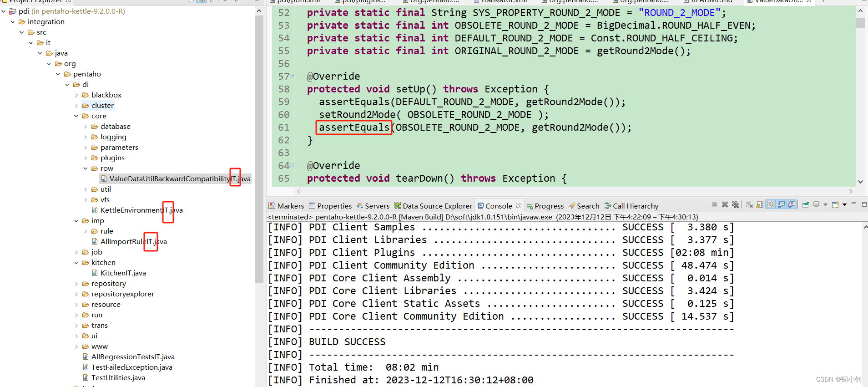The height and width of the screenshot is (387, 868).
Task: Click the Terminate console button
Action: tap(714, 204)
